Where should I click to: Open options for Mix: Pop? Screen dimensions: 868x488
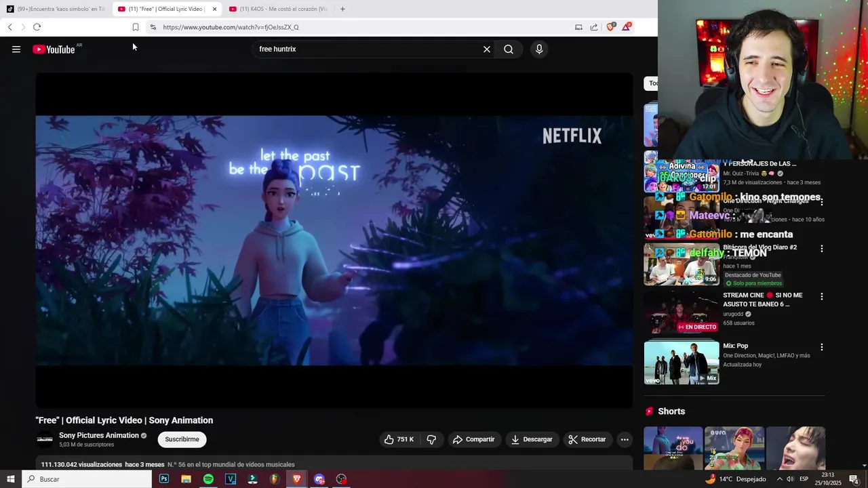click(x=822, y=347)
